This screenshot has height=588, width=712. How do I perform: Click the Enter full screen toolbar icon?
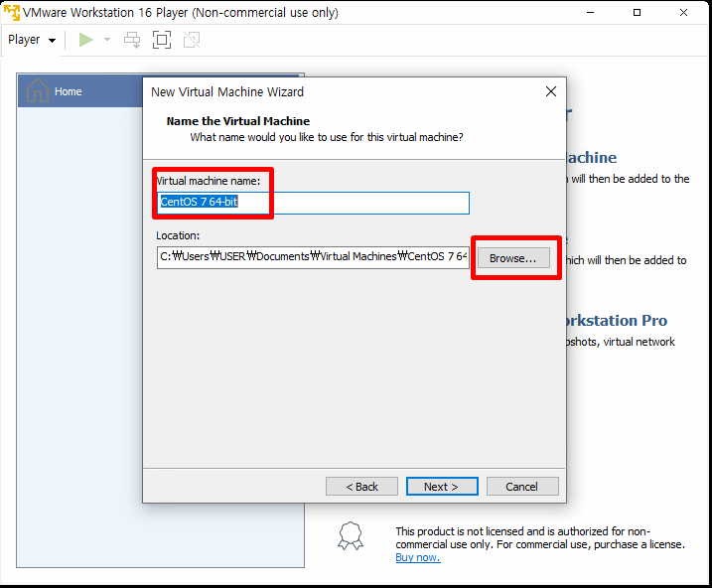click(x=162, y=40)
